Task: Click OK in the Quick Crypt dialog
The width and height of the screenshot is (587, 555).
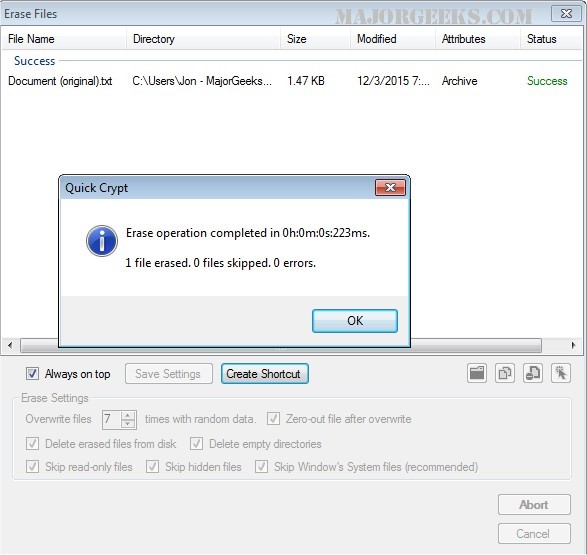Action: (x=355, y=321)
